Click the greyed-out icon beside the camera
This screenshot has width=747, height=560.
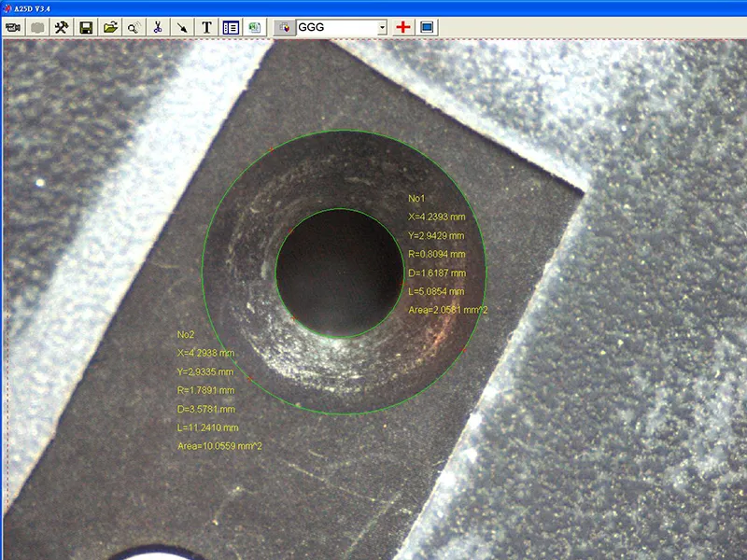tap(37, 28)
